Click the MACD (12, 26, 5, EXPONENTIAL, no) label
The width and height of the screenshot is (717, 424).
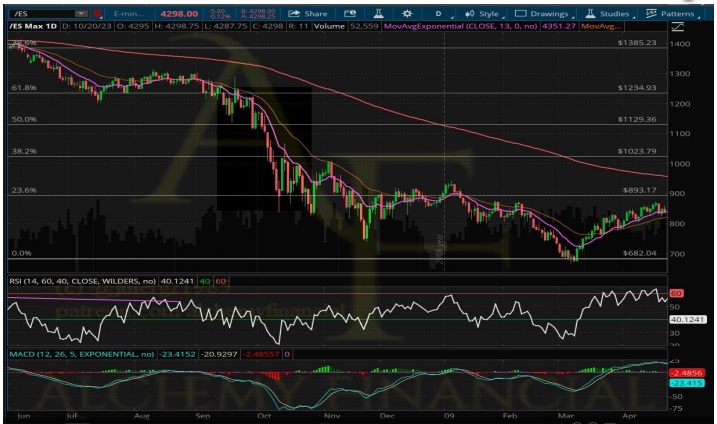pyautogui.click(x=81, y=354)
